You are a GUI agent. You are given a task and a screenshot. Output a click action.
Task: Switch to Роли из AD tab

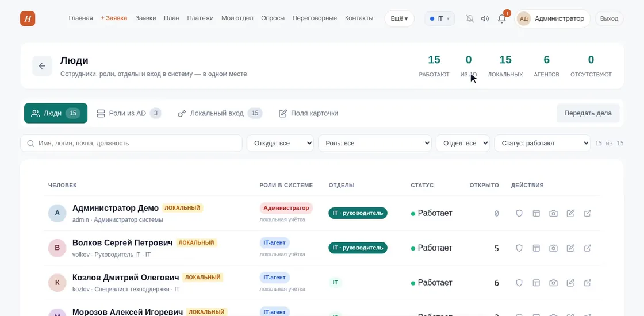129,113
